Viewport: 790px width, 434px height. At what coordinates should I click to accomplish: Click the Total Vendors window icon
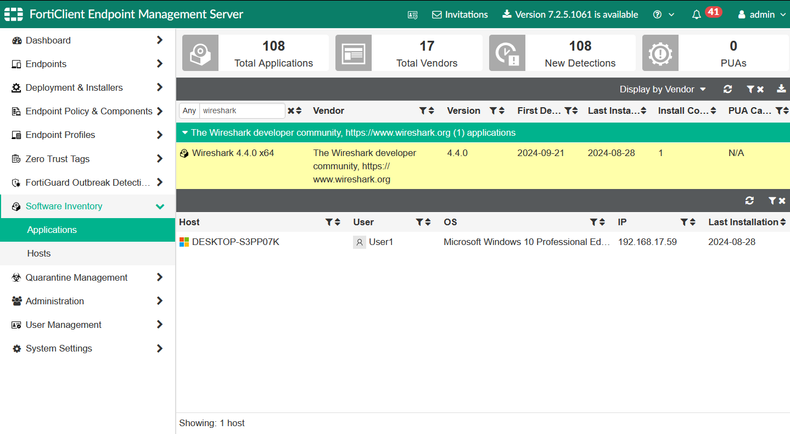[x=353, y=53]
